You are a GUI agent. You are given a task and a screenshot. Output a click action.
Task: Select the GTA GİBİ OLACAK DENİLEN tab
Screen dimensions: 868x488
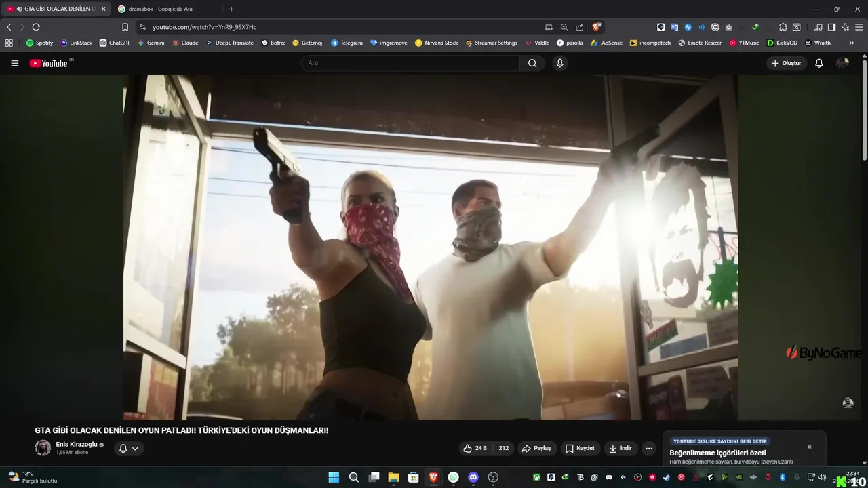54,9
